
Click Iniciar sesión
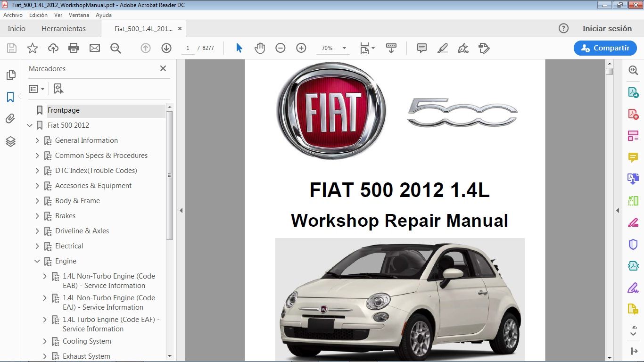607,29
